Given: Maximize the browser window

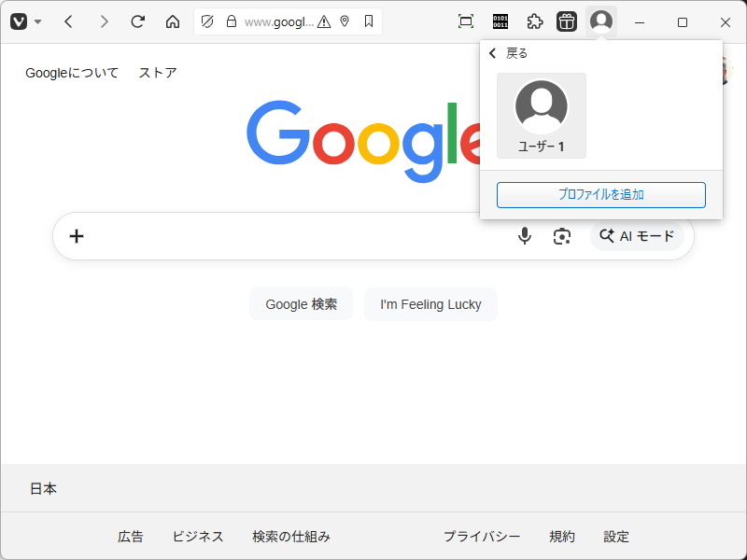Looking at the screenshot, I should coord(683,21).
